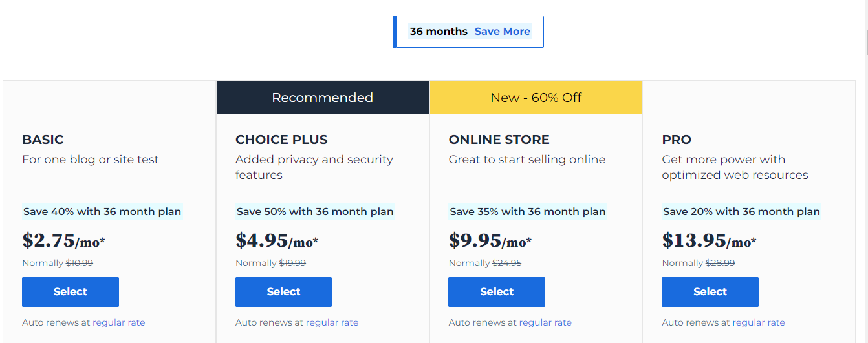The height and width of the screenshot is (343, 868).
Task: Click the ONLINE STORE plan heading
Action: [499, 140]
